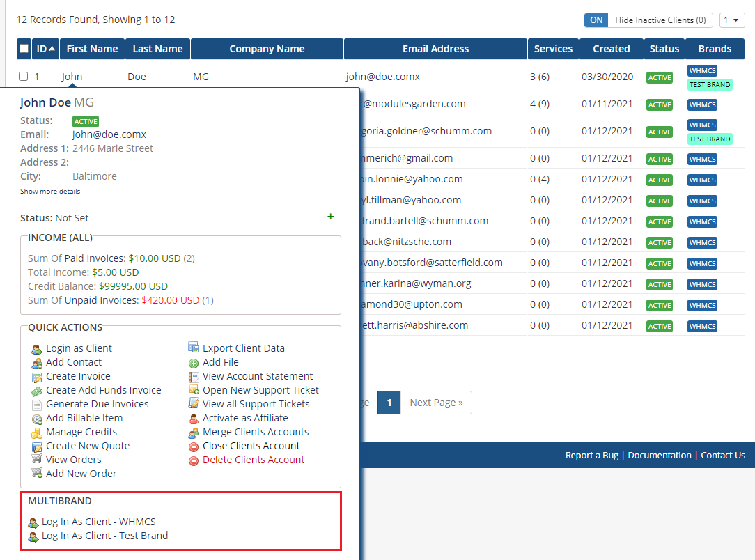Screen dimensions: 755x560
Task: Click icon beside Log In As Client - Test Brand
Action: pos(33,536)
